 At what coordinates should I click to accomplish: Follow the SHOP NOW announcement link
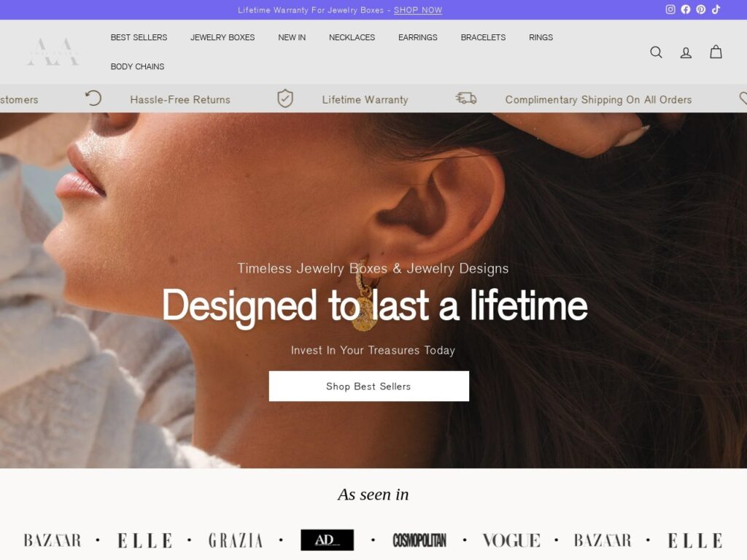pos(418,10)
